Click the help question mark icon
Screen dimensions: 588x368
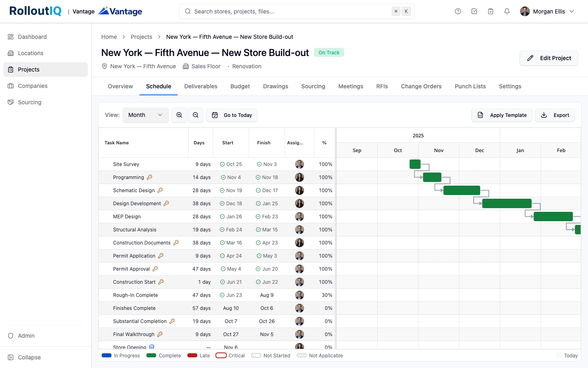point(458,11)
